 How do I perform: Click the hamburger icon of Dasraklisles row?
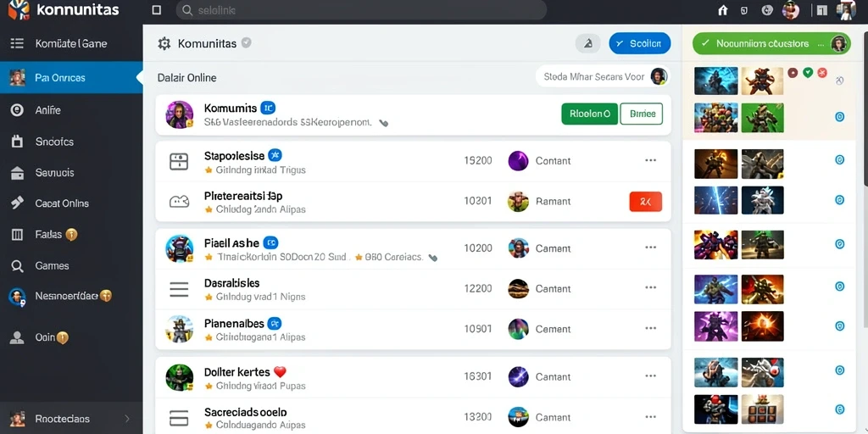tap(179, 289)
